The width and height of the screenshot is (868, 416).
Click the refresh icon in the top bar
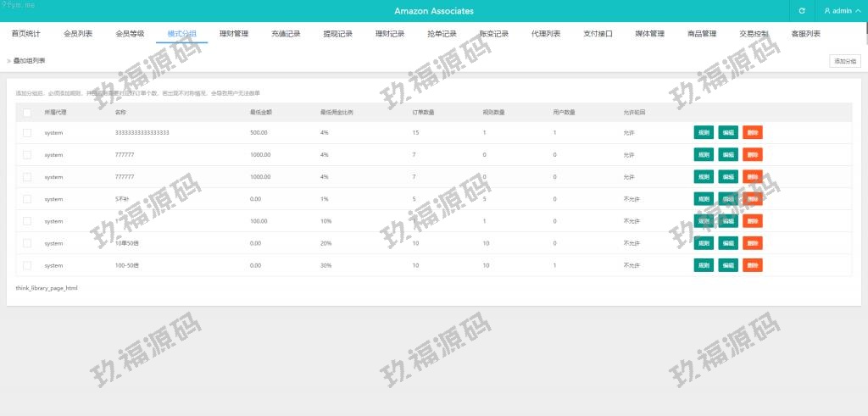point(801,11)
